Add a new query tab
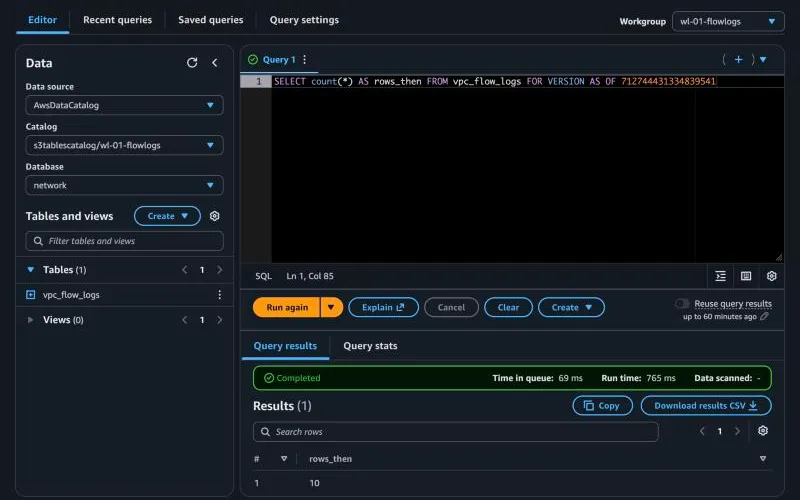Image resolution: width=800 pixels, height=500 pixels. pos(738,60)
